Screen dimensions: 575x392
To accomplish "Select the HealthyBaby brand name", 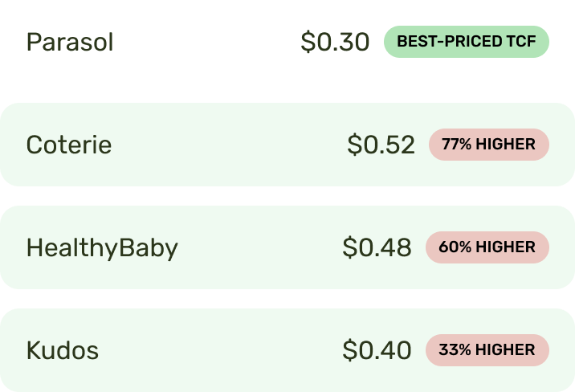I will click(102, 248).
